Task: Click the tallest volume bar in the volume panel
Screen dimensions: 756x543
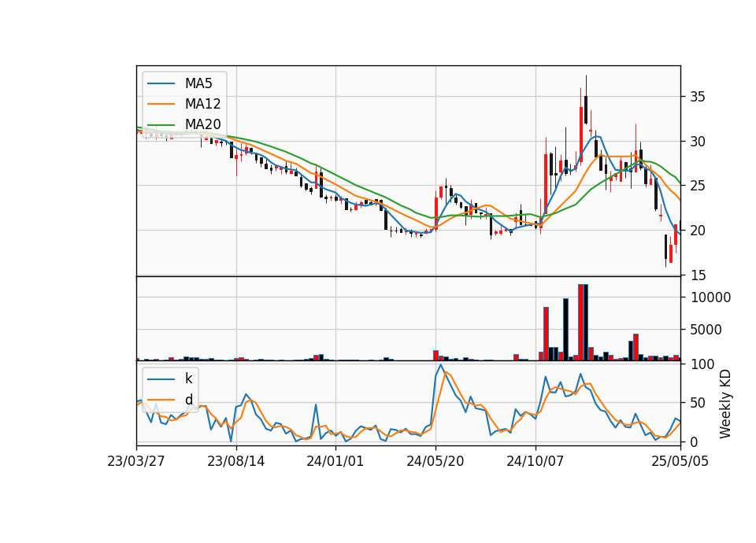Action: (583, 323)
